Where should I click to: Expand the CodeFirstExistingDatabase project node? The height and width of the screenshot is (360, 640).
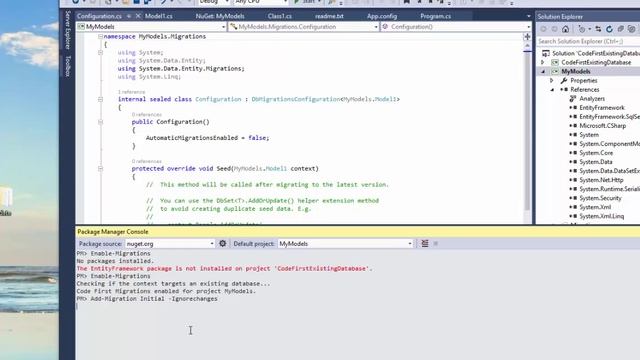[x=543, y=62]
